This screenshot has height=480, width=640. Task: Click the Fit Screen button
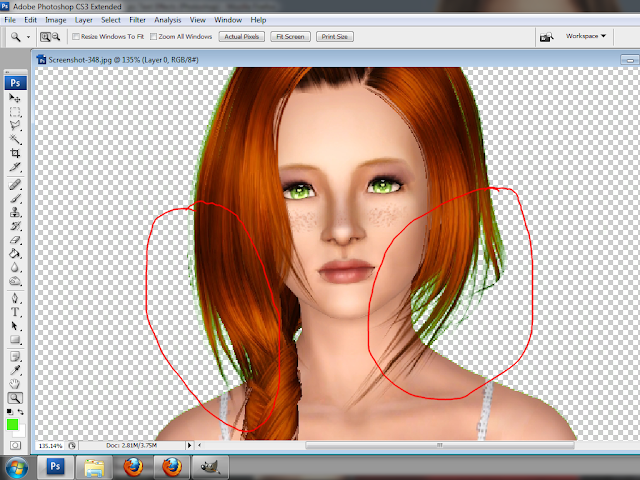click(289, 36)
